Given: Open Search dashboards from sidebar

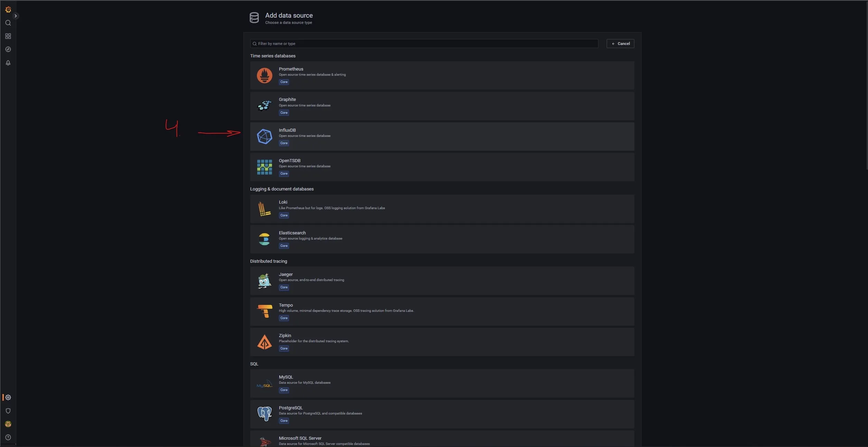Looking at the screenshot, I should pos(8,23).
